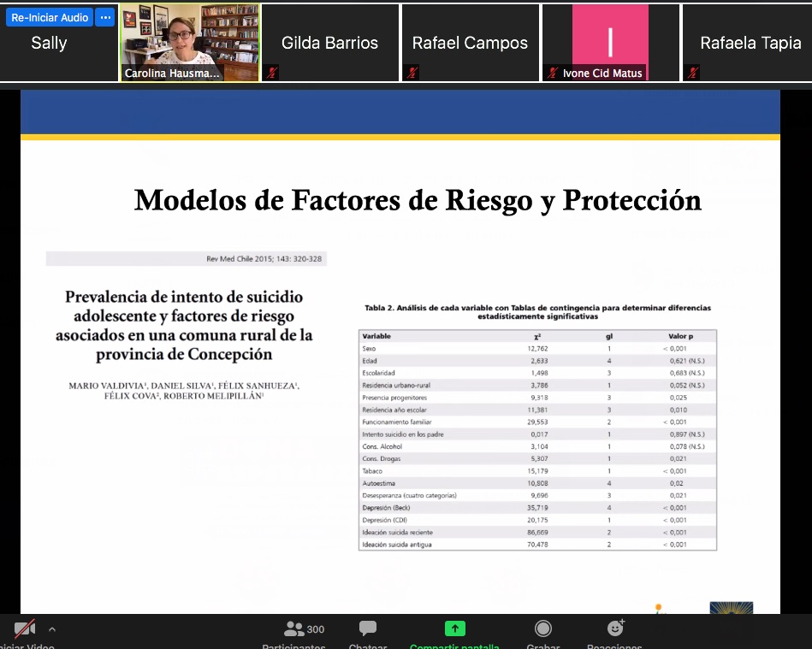Click the Re-Iniciar Audio button
812x649 pixels.
click(50, 18)
